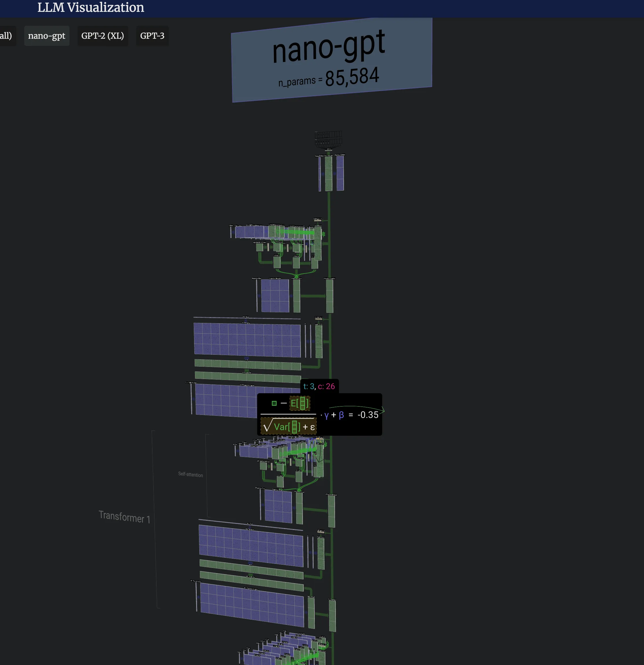Click the Var[ ] square-root term in formula
Image resolution: width=644 pixels, height=665 pixels.
(288, 426)
